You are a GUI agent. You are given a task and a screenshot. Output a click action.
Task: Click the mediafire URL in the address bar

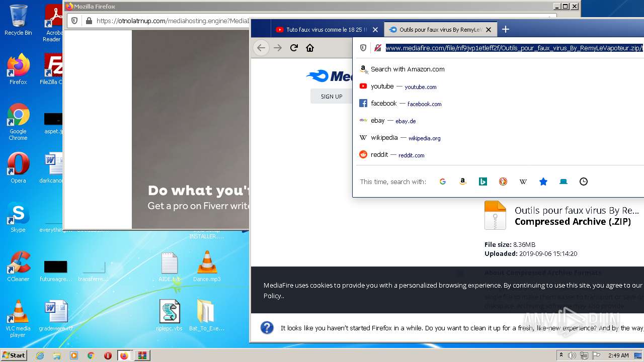click(514, 48)
